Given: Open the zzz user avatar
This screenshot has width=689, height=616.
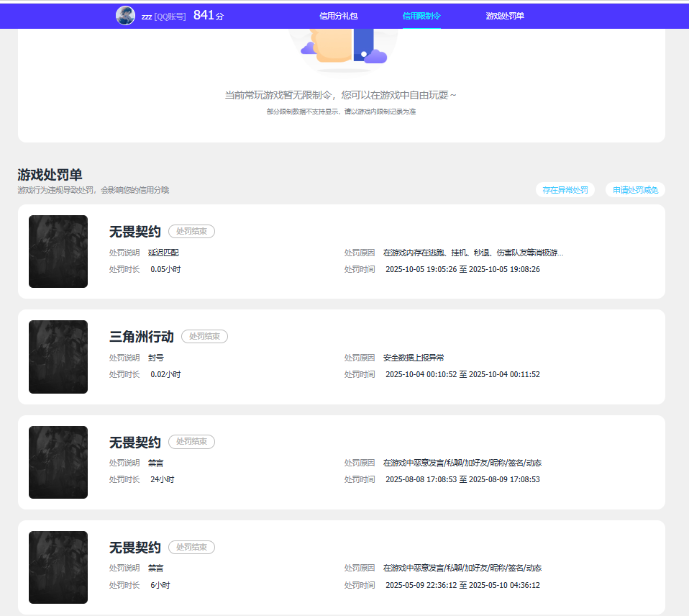Looking at the screenshot, I should [x=125, y=16].
